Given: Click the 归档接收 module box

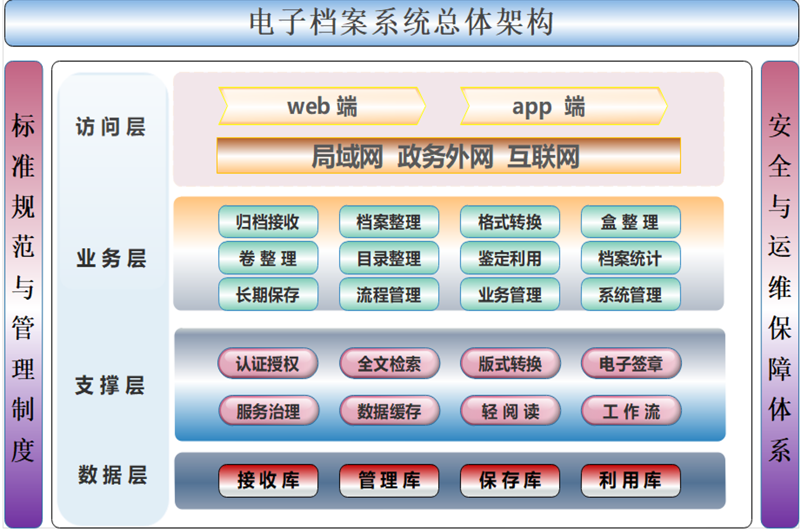Looking at the screenshot, I should (x=268, y=222).
